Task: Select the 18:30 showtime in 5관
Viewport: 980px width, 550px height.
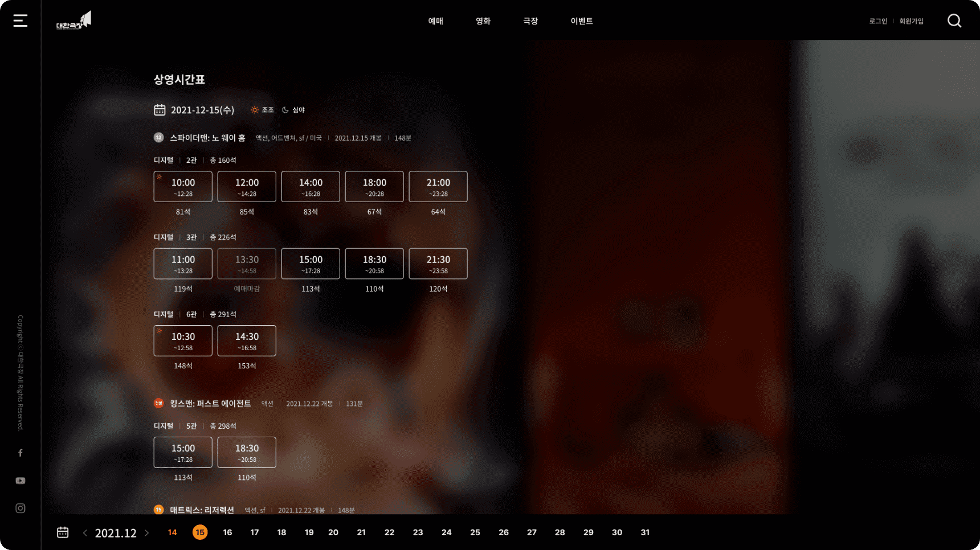Action: [247, 452]
